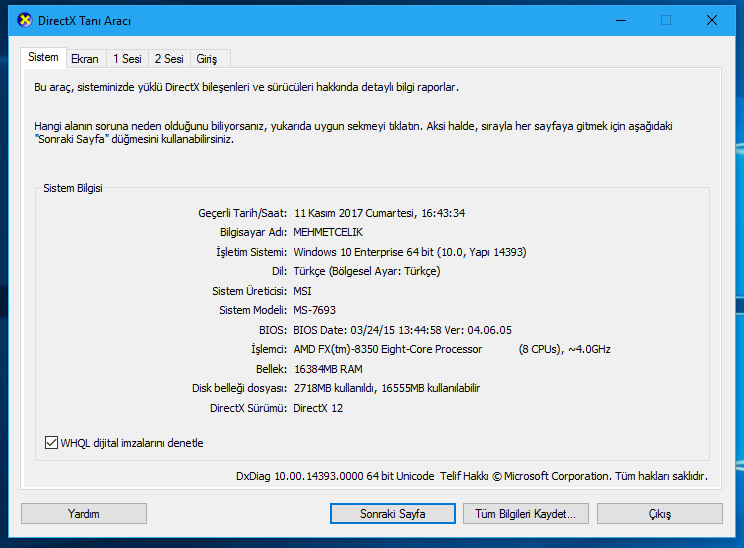744x548 pixels.
Task: Go to next page with Sonraki Sayfa
Action: click(392, 514)
